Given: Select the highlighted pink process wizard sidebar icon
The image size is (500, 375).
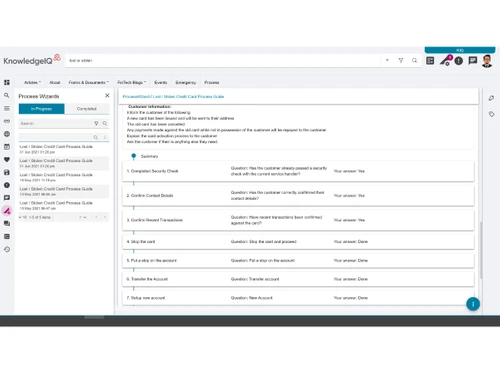Looking at the screenshot, I should pos(7,211).
